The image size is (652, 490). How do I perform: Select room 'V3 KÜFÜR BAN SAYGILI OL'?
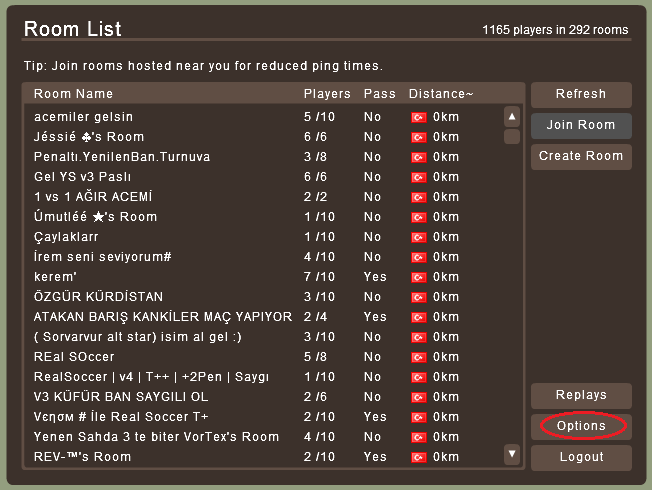(264, 397)
